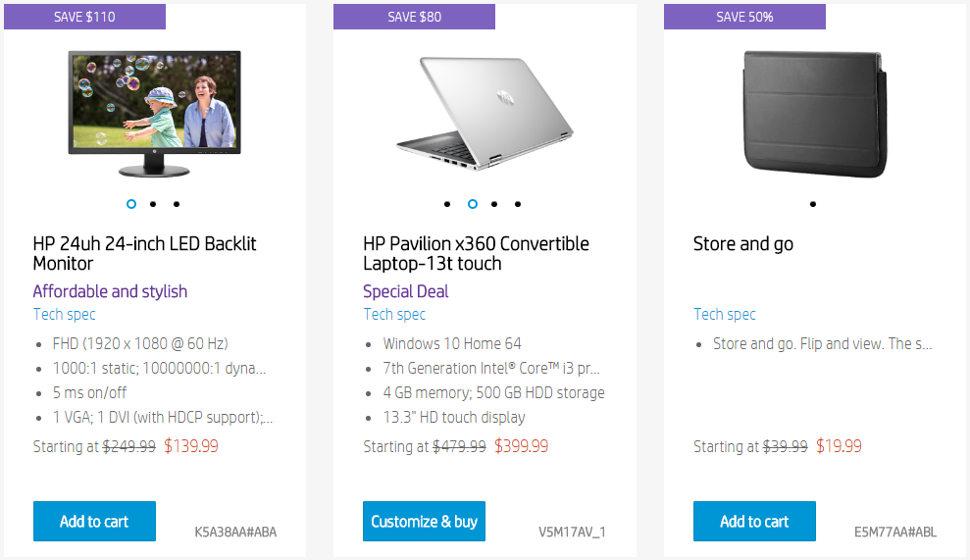Screen dimensions: 970x560
Task: Click the black tablet case image
Action: [x=814, y=113]
